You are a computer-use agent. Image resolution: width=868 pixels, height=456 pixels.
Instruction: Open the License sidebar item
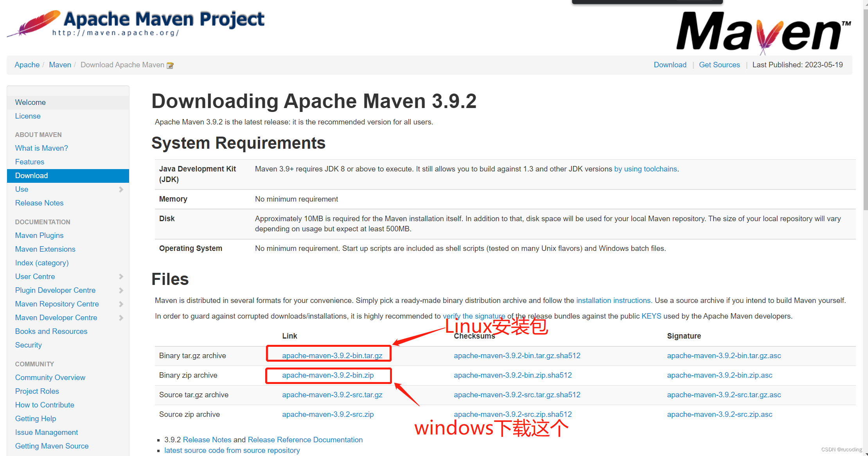(x=28, y=116)
